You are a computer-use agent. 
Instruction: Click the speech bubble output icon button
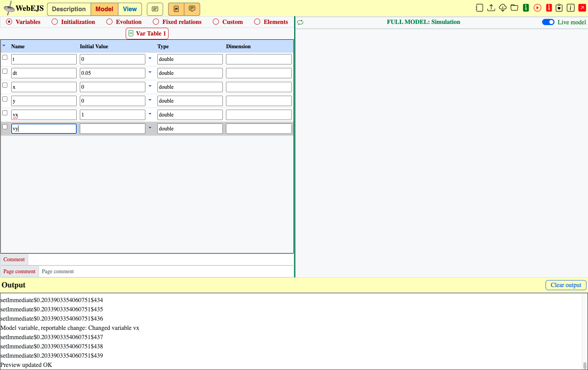192,9
